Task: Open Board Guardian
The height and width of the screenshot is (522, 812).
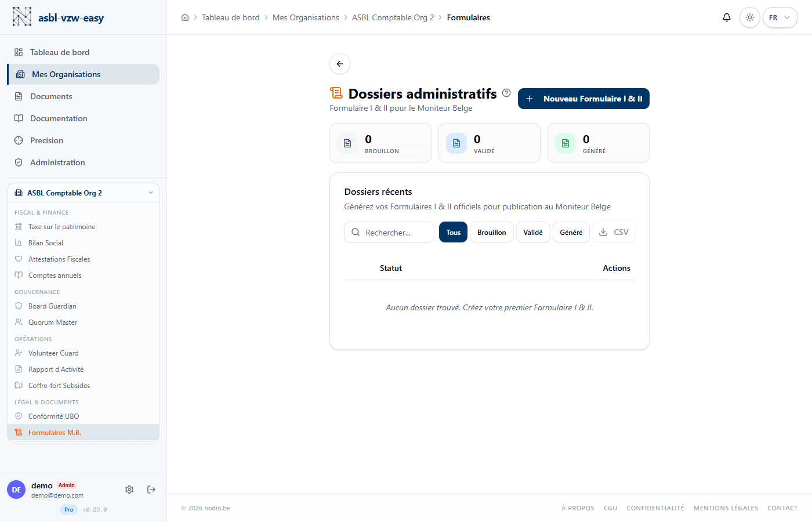Action: pyautogui.click(x=84, y=306)
